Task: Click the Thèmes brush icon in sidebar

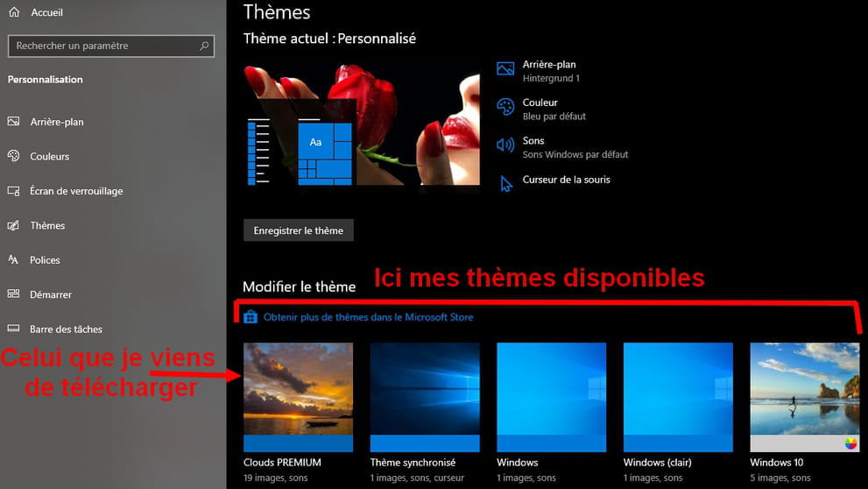Action: tap(14, 225)
